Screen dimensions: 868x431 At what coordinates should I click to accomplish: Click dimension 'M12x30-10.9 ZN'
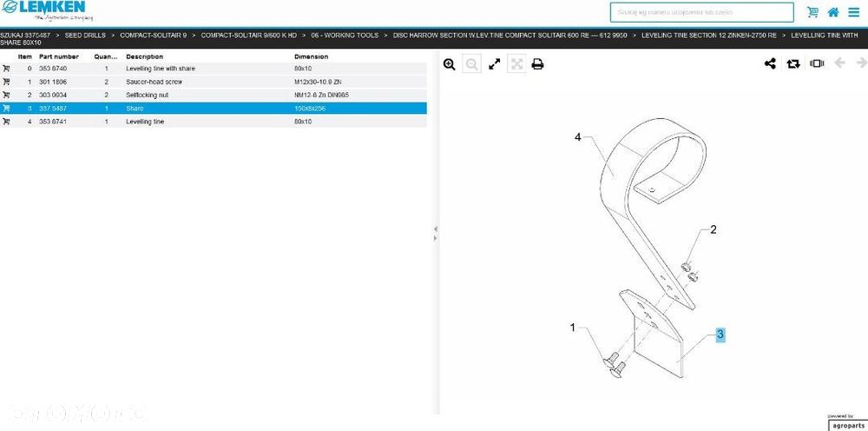318,82
